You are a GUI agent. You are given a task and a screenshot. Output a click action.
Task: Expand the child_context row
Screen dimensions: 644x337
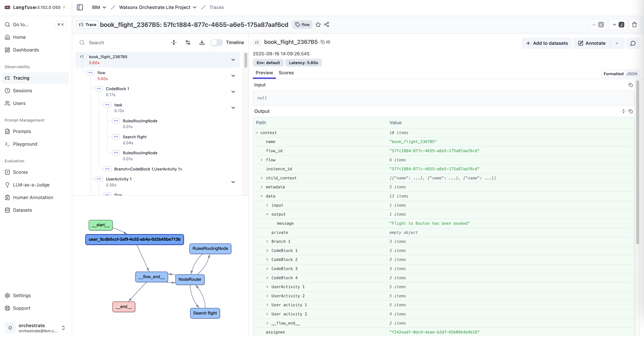pos(262,178)
